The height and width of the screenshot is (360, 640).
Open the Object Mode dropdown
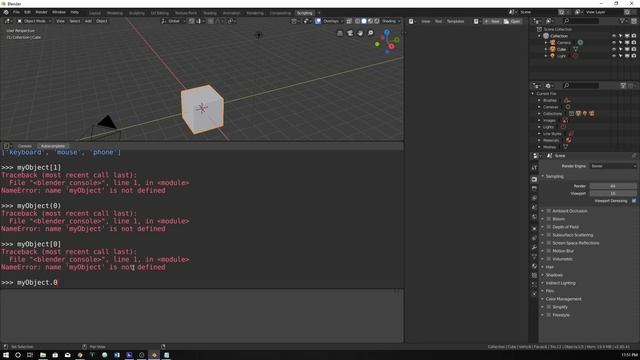[x=34, y=21]
